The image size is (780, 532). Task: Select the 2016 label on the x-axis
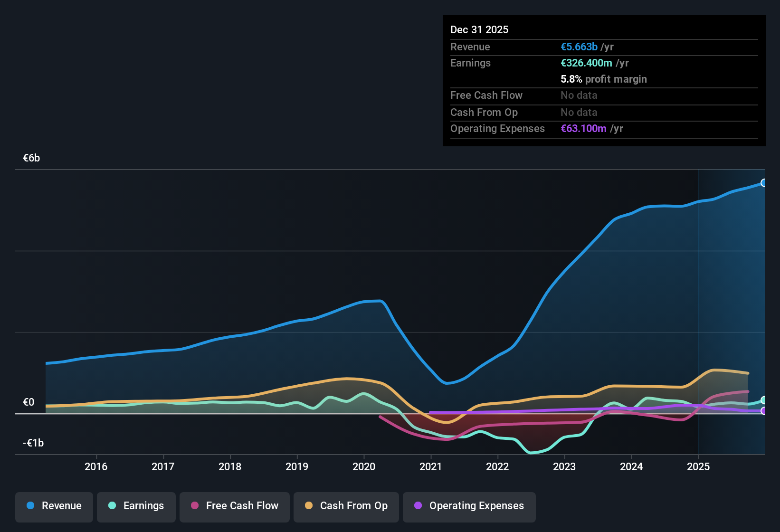coord(96,466)
